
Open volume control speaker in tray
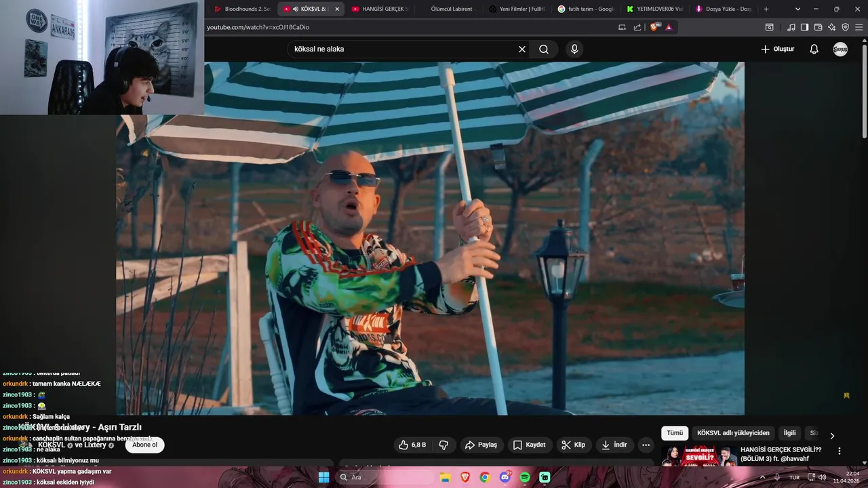(822, 477)
